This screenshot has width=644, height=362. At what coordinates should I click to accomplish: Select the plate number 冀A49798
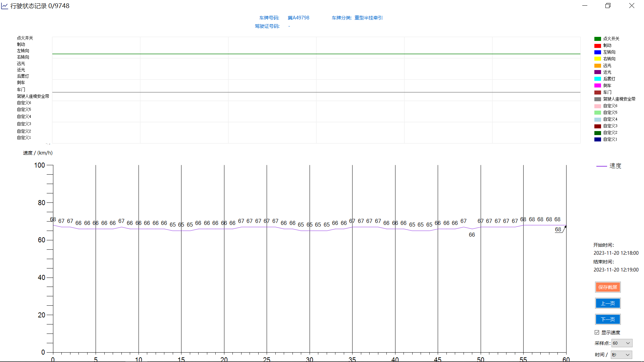pyautogui.click(x=299, y=18)
